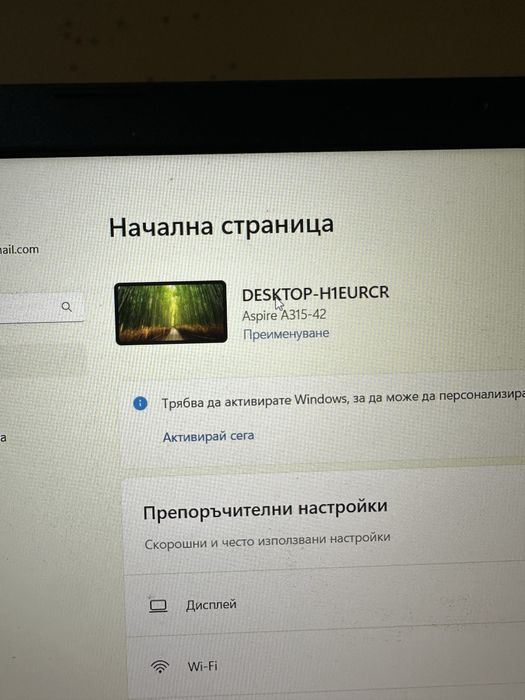
Task: Click the DESKTOP-H1EURCR computer name
Action: 315,294
